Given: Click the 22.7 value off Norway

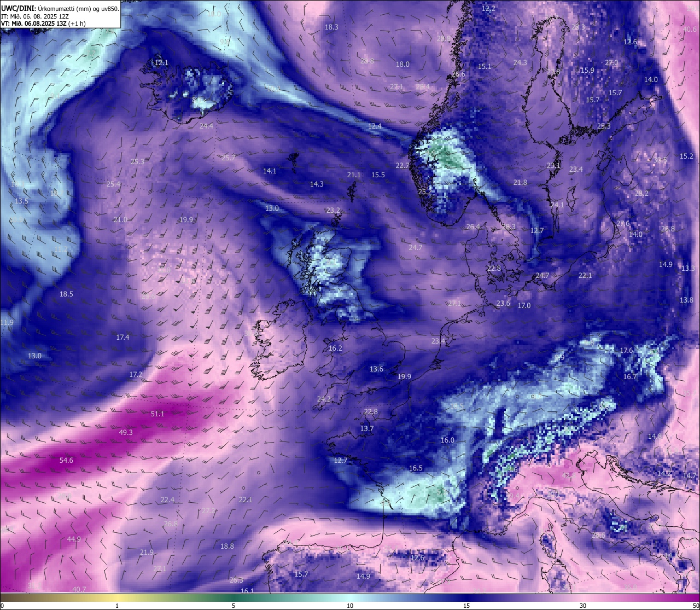Looking at the screenshot, I should [x=402, y=165].
